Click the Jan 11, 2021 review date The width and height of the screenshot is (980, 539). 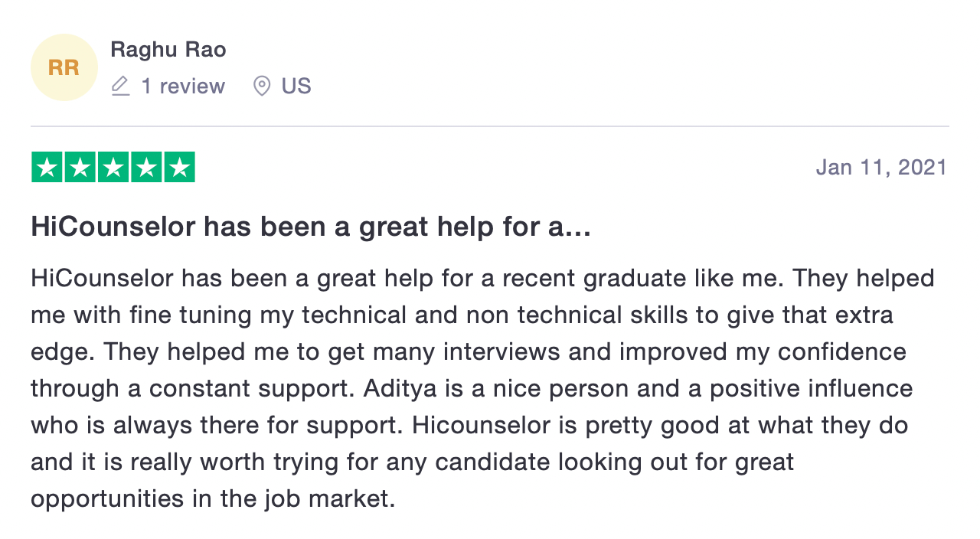click(x=881, y=168)
